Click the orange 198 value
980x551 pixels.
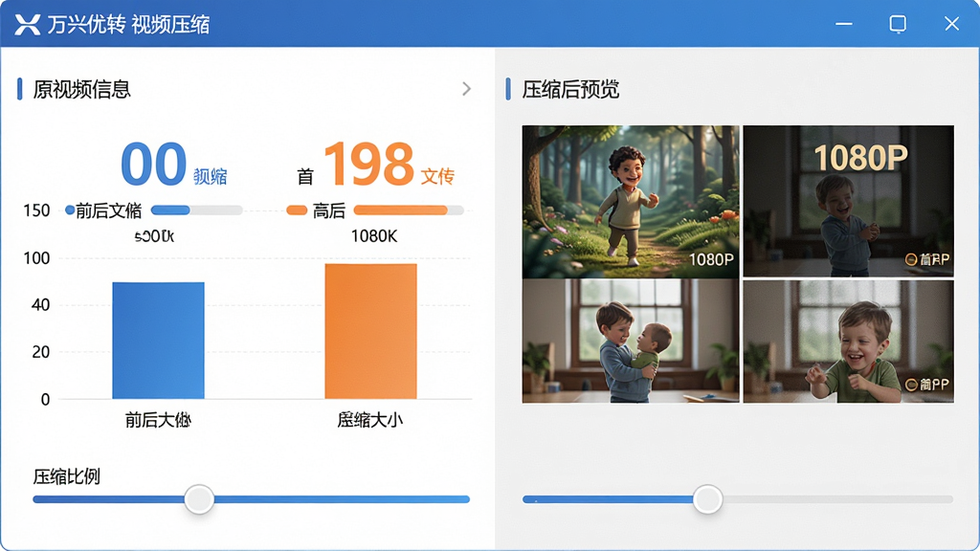click(368, 165)
